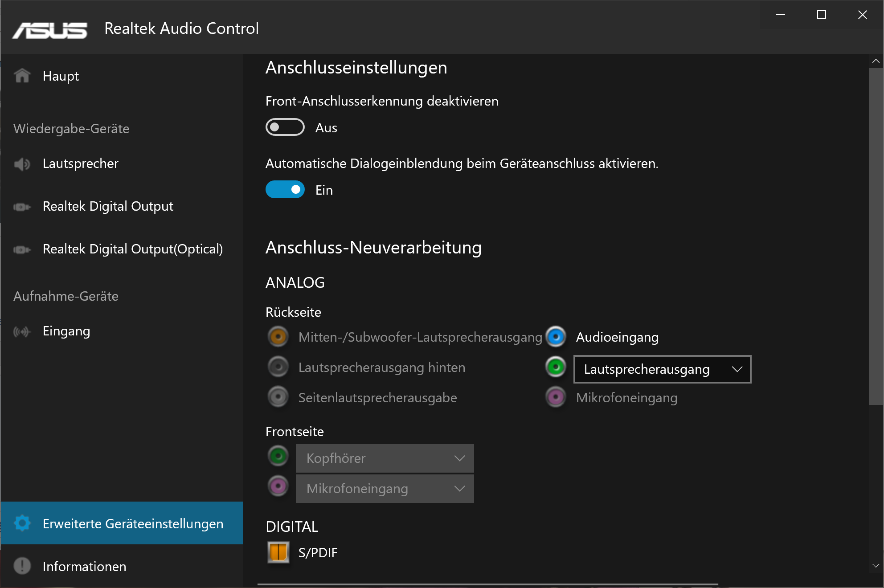Viewport: 884px width, 588px height.
Task: Click the home icon beside Haupt
Action: click(x=22, y=76)
